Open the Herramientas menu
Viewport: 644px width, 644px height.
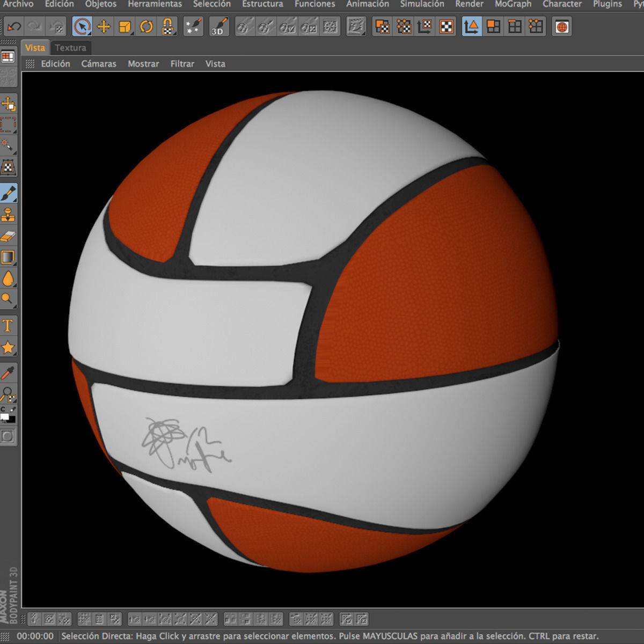(x=155, y=4)
